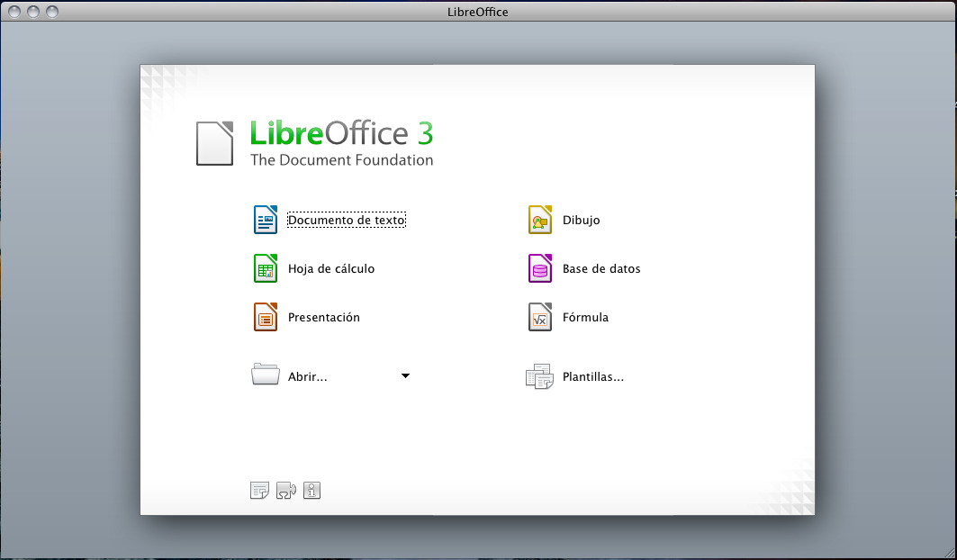This screenshot has width=957, height=560.
Task: Expand the Abrir dropdown arrow
Action: point(406,375)
